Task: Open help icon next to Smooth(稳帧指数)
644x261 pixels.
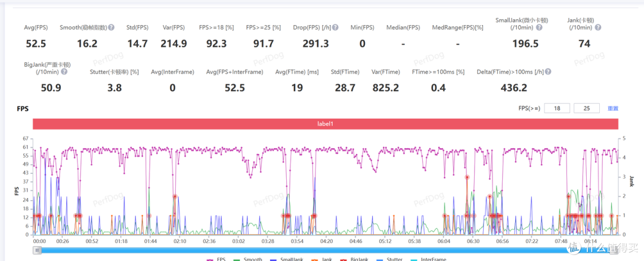Action: 112,27
